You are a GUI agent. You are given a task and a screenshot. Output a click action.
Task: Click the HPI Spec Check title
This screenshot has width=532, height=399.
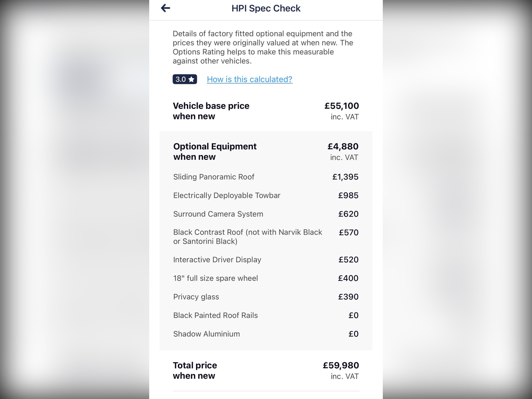[x=266, y=9]
